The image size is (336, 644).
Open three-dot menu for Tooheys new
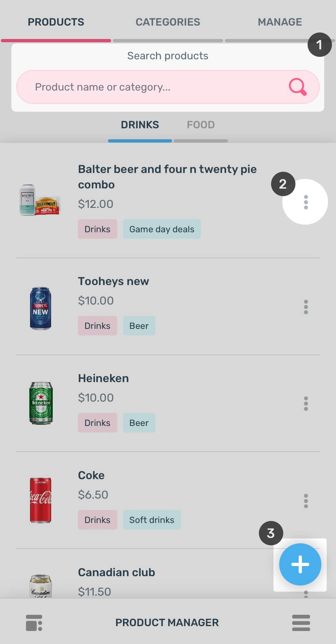pyautogui.click(x=306, y=307)
